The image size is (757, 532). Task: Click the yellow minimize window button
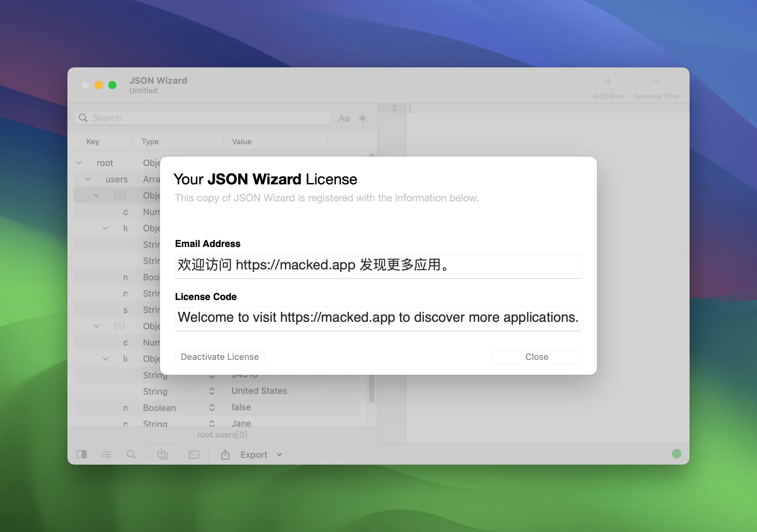point(99,85)
